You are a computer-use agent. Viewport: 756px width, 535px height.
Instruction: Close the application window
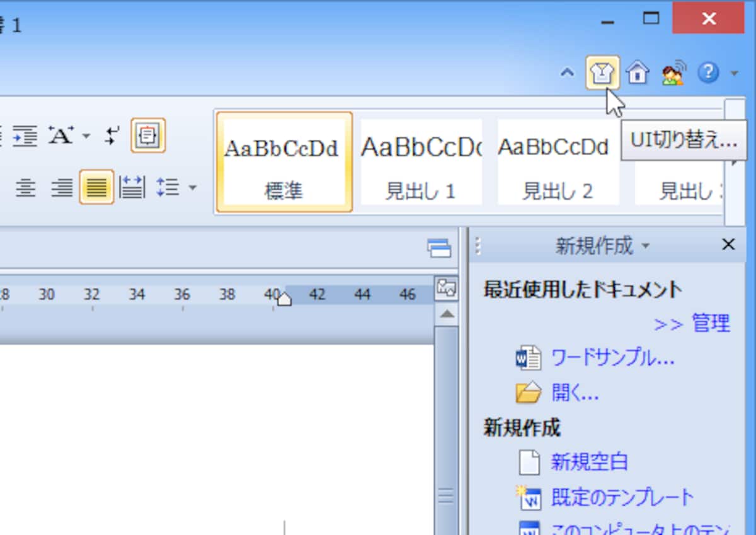coord(709,18)
